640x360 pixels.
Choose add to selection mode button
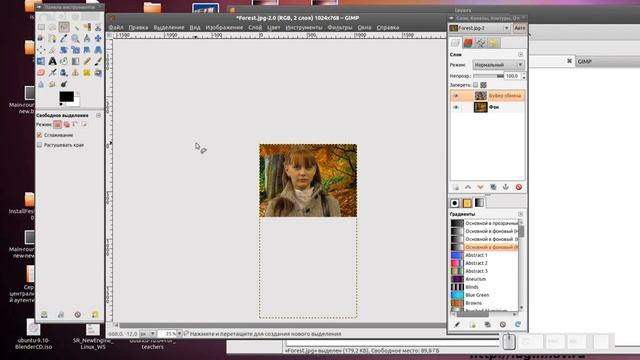point(67,124)
